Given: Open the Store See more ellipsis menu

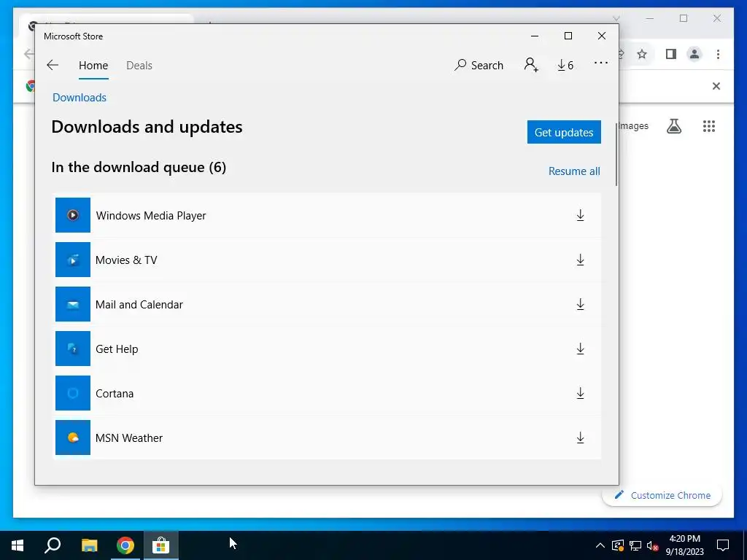Looking at the screenshot, I should click(601, 63).
